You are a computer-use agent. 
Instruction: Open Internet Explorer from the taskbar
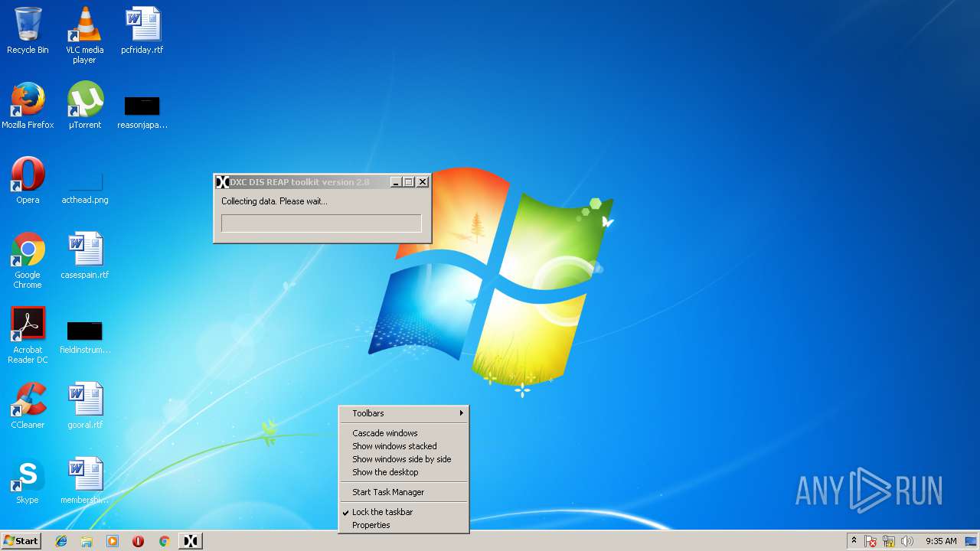click(x=61, y=541)
